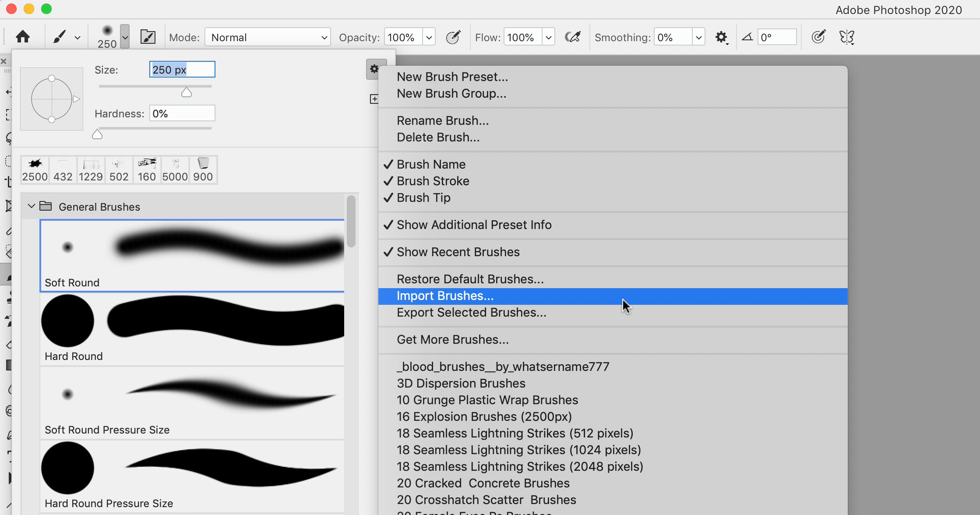Collapse the General Brushes folder
Image resolution: width=980 pixels, height=515 pixels.
(31, 206)
